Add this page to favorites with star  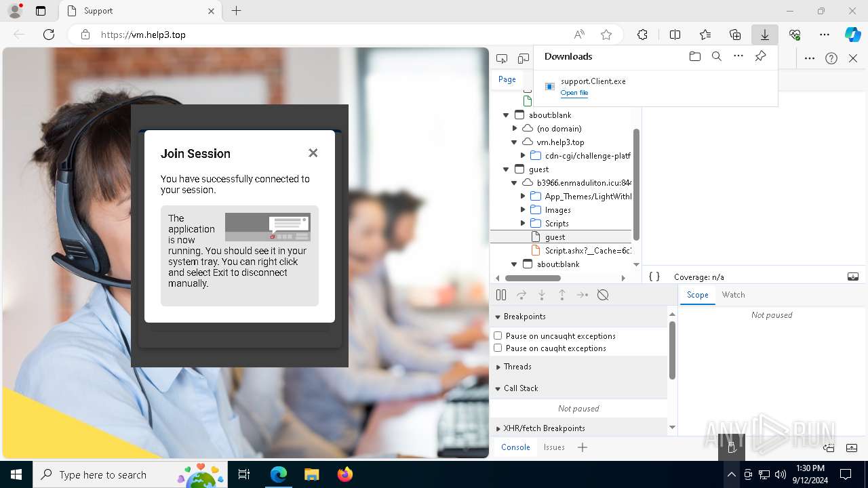606,35
